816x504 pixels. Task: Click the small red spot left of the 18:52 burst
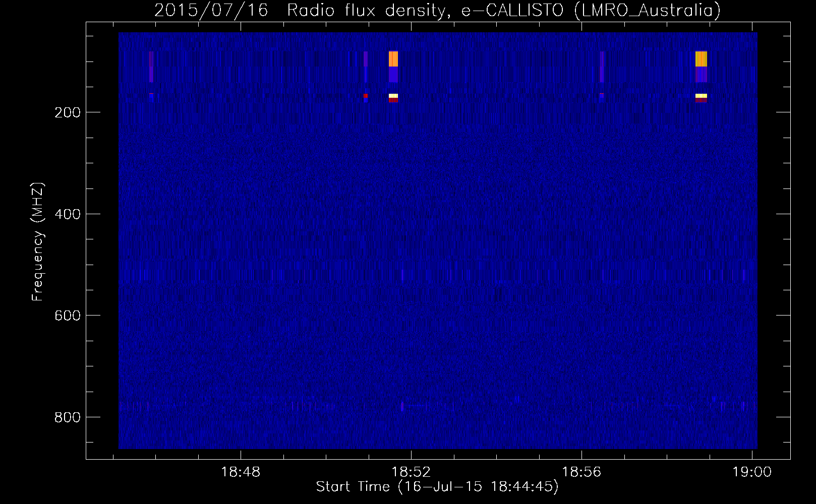tap(366, 96)
